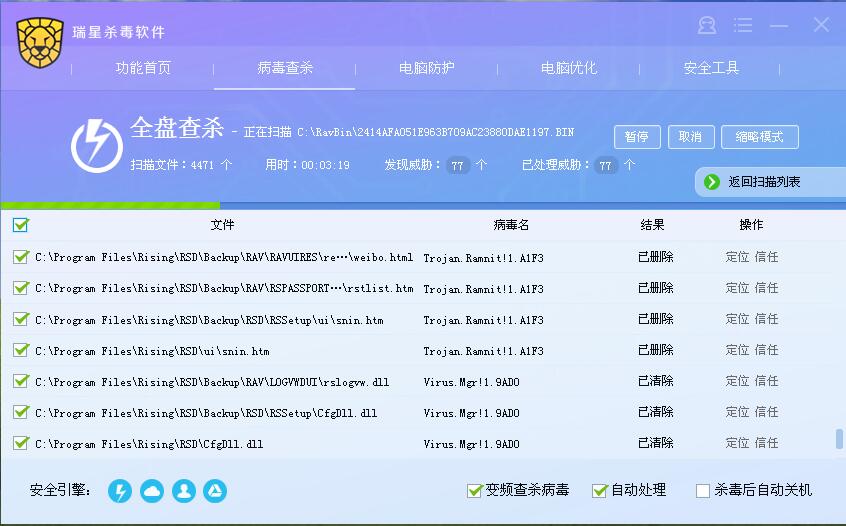Switch to the 病毒查杀 tab

pyautogui.click(x=285, y=68)
